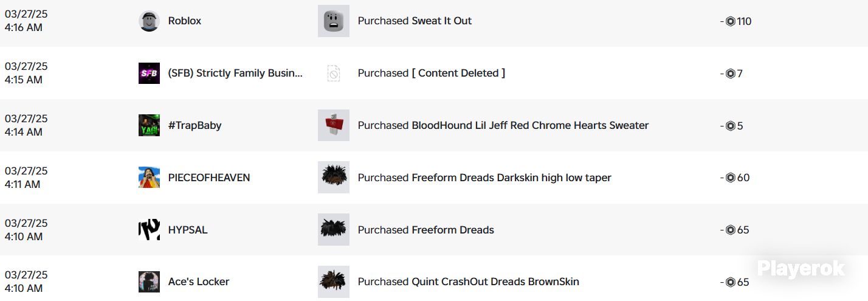The image size is (868, 301).
Task: Open the Ace's Locker avatar icon
Action: coord(149,282)
